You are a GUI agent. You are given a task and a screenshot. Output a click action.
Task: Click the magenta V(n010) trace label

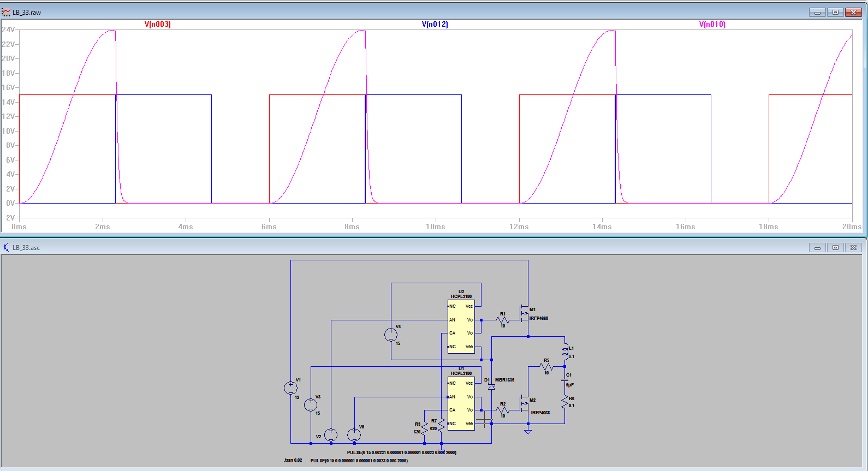(712, 24)
